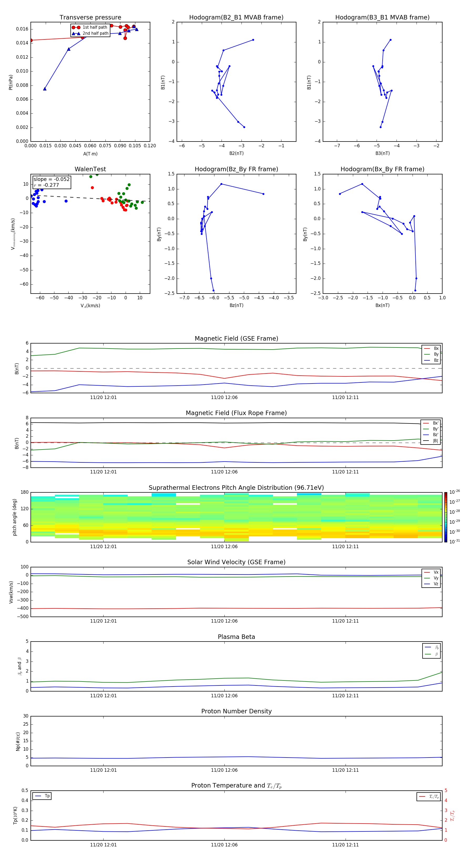Viewport: 473px width, 868px height.
Task: Click the 'Hodogram(Bx_By FR frame)' title
Action: [x=382, y=169]
